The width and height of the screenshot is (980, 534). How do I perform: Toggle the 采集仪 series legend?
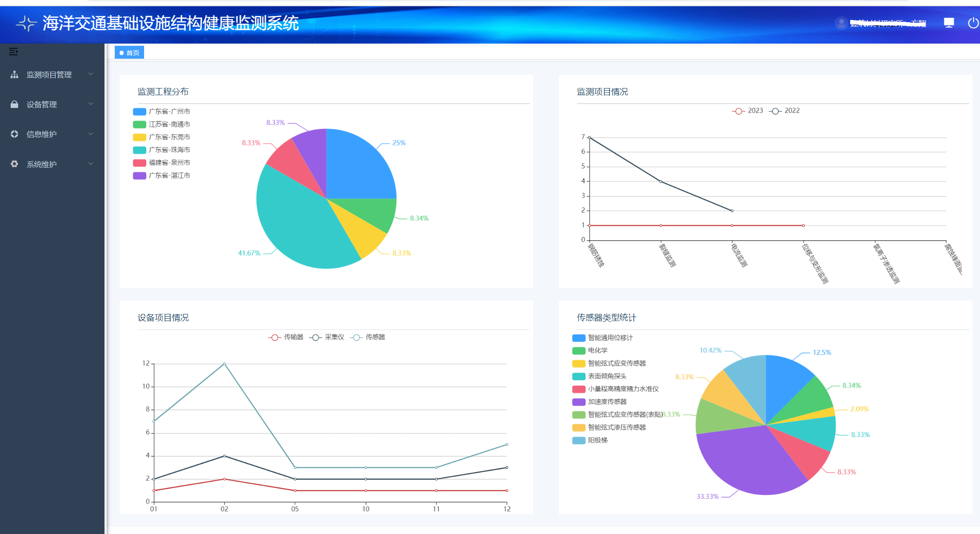(x=327, y=337)
